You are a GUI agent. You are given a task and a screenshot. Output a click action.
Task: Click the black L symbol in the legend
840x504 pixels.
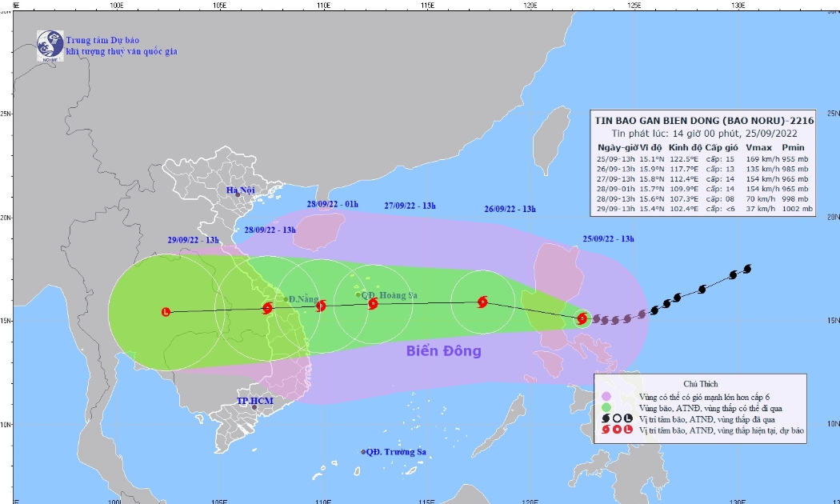click(x=628, y=419)
